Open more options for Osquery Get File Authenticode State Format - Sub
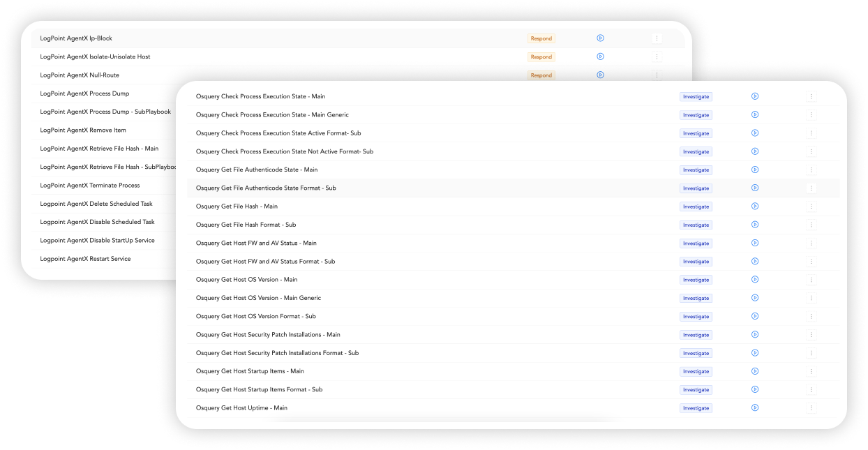This screenshot has width=868, height=450. click(811, 188)
